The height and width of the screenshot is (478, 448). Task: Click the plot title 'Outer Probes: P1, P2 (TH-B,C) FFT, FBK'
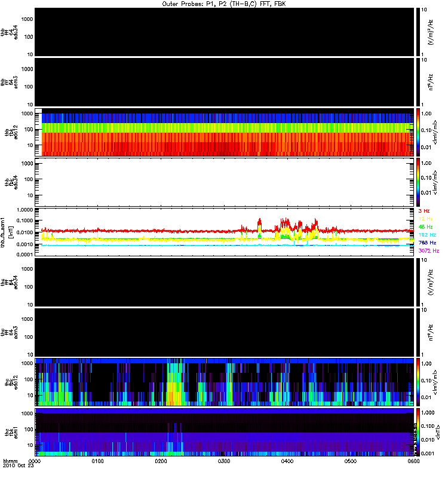click(x=224, y=4)
